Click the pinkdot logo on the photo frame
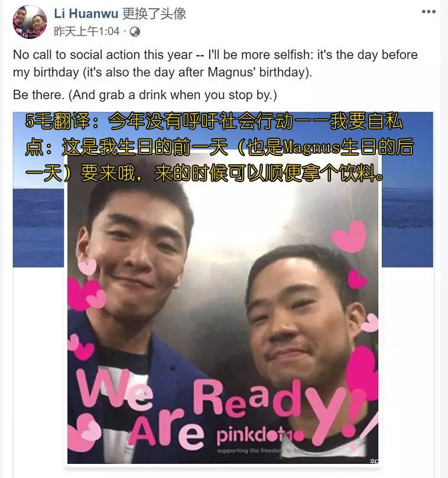Image resolution: width=448 pixels, height=478 pixels. (x=261, y=434)
